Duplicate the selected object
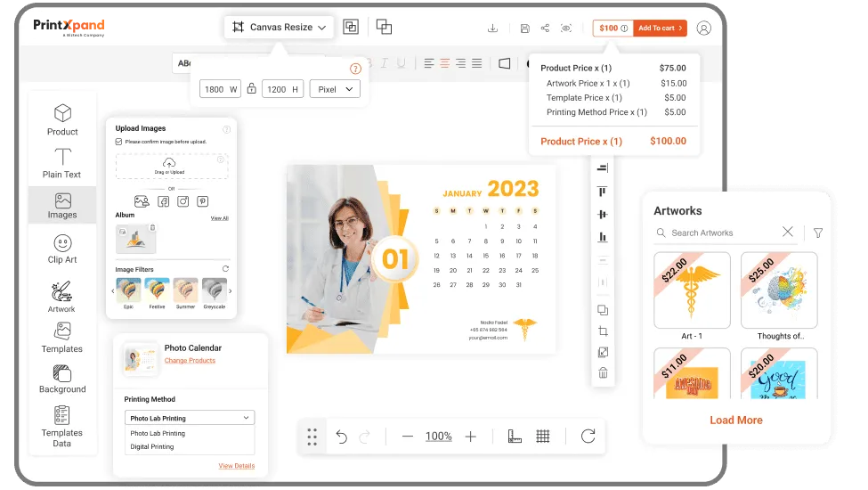Image resolution: width=868 pixels, height=490 pixels. (x=603, y=310)
